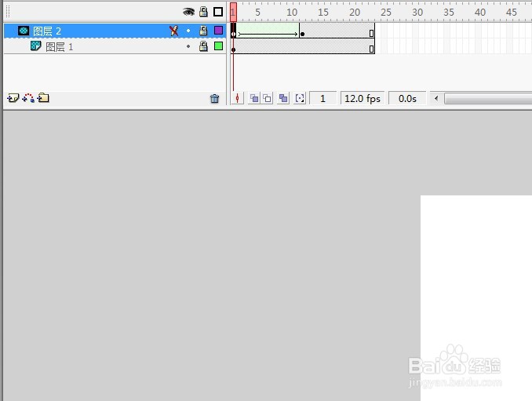Click the masked layer icon of 图层 1

[35, 46]
